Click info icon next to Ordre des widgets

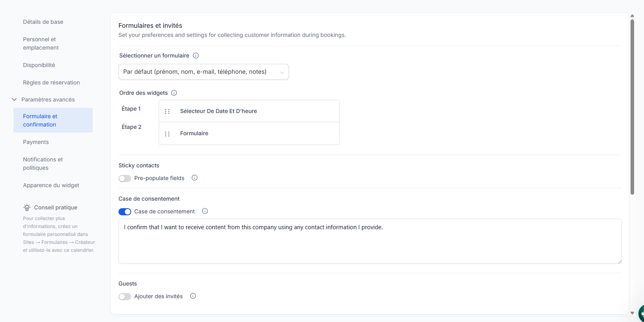[x=174, y=93]
